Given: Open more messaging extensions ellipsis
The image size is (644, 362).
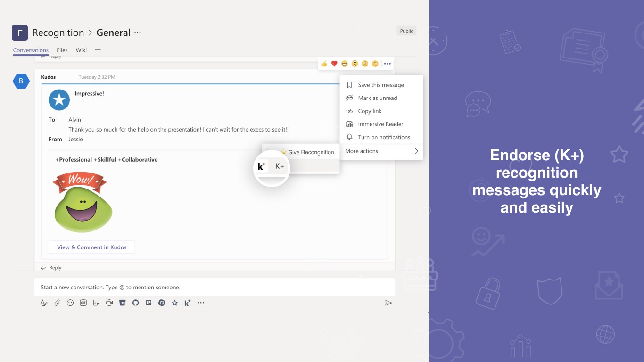Looking at the screenshot, I should (201, 303).
